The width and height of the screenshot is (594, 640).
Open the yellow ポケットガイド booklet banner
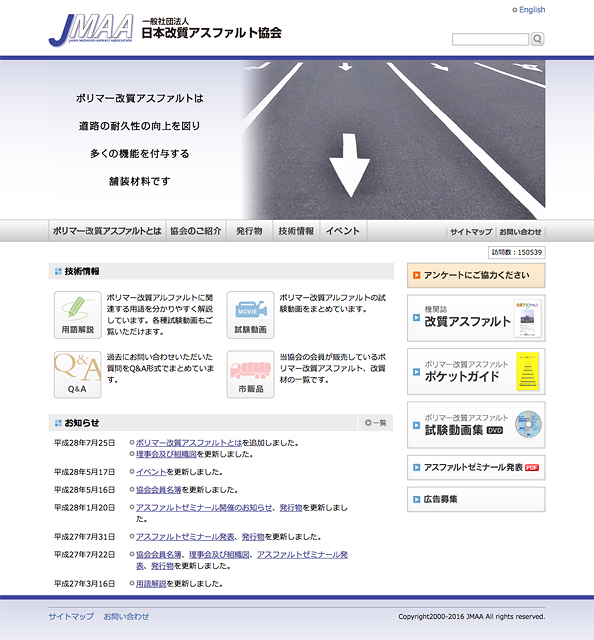(476, 371)
